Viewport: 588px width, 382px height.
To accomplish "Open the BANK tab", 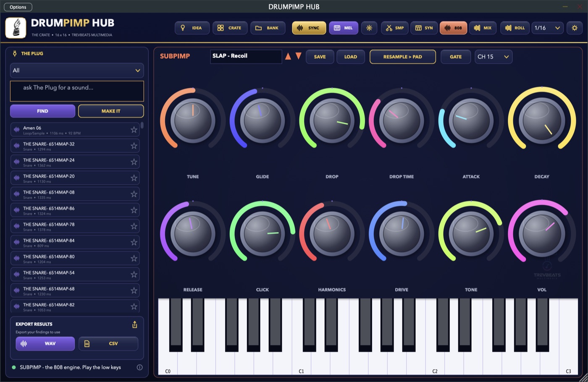I will pos(268,28).
